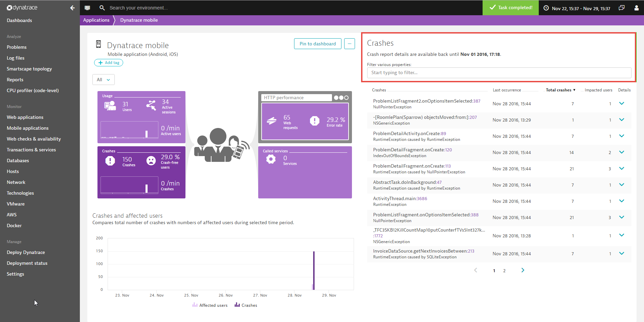Open Transactions & services in sidebar
The height and width of the screenshot is (322, 644).
point(31,150)
